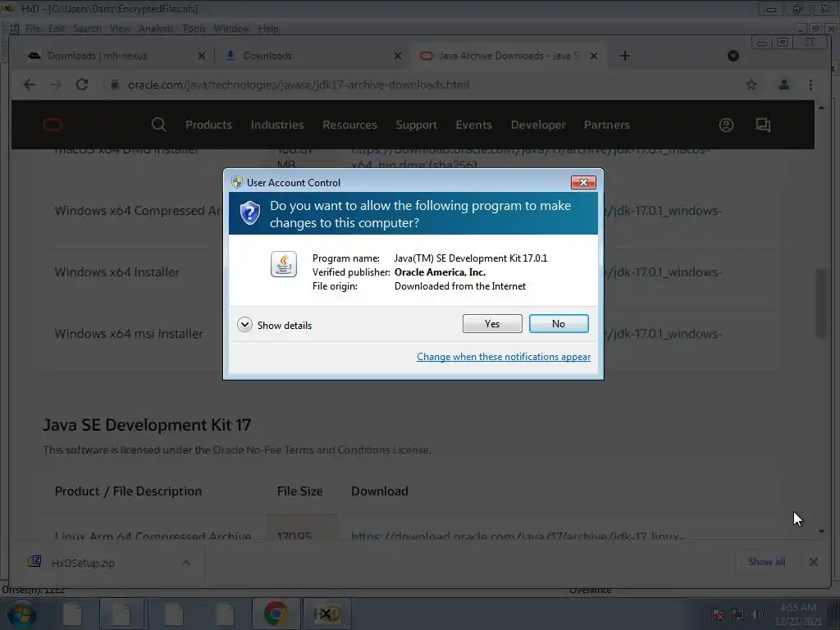Click volume speaker icon in system tray

click(757, 614)
